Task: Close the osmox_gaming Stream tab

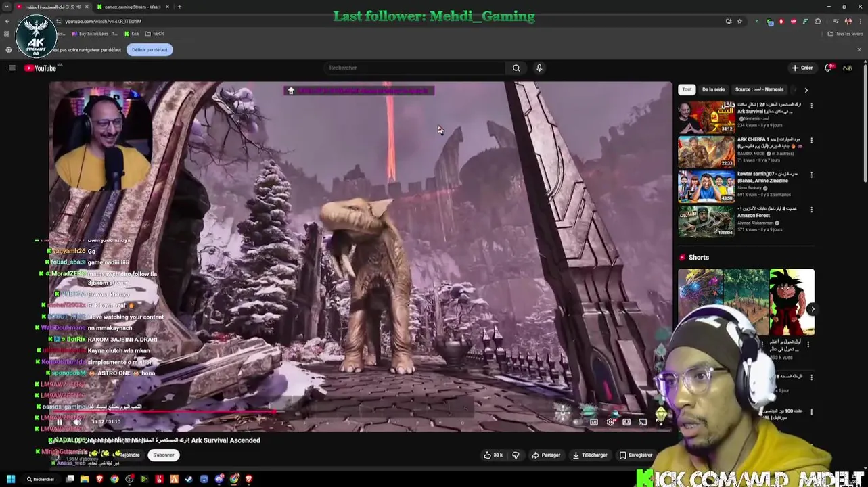Action: pos(168,7)
